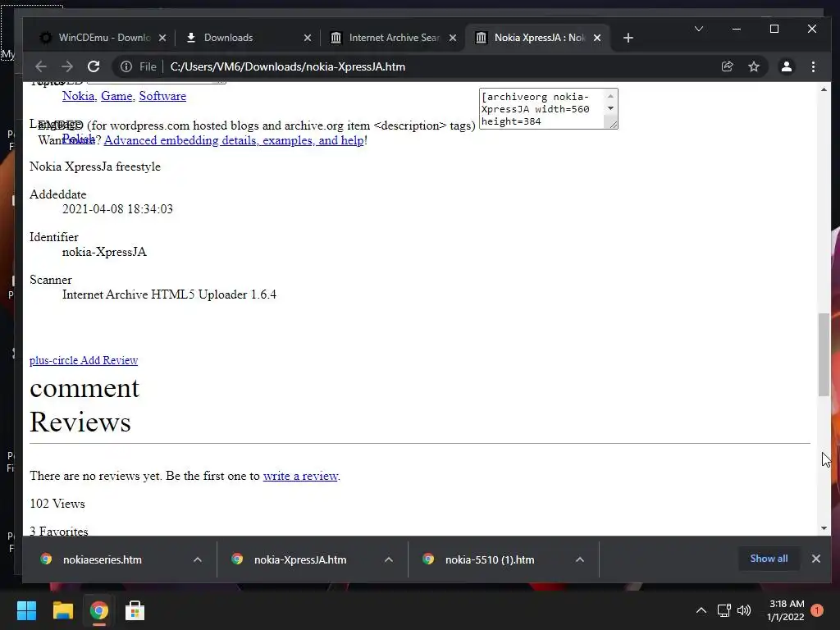View site information icon
The width and height of the screenshot is (840, 630).
(126, 66)
